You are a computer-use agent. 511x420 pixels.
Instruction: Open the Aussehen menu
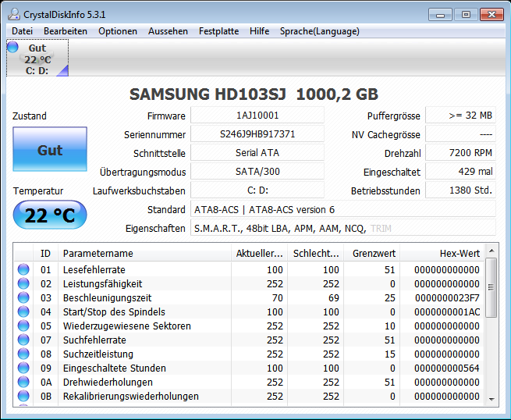pos(168,31)
